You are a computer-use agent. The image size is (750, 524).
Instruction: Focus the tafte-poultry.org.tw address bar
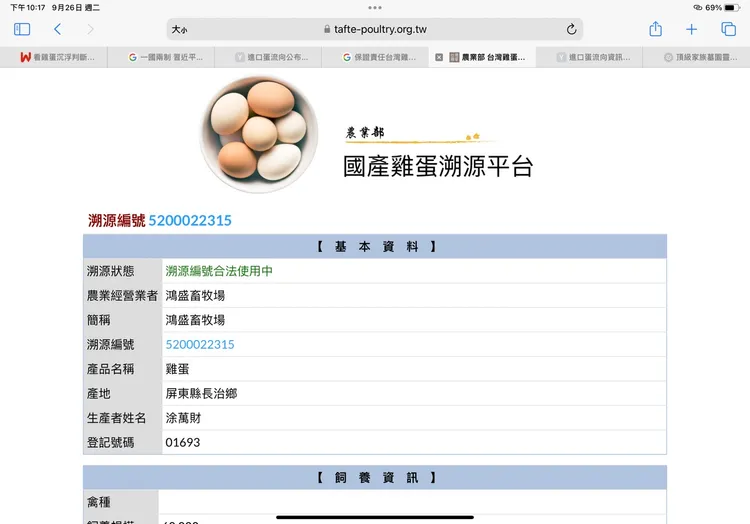click(375, 29)
